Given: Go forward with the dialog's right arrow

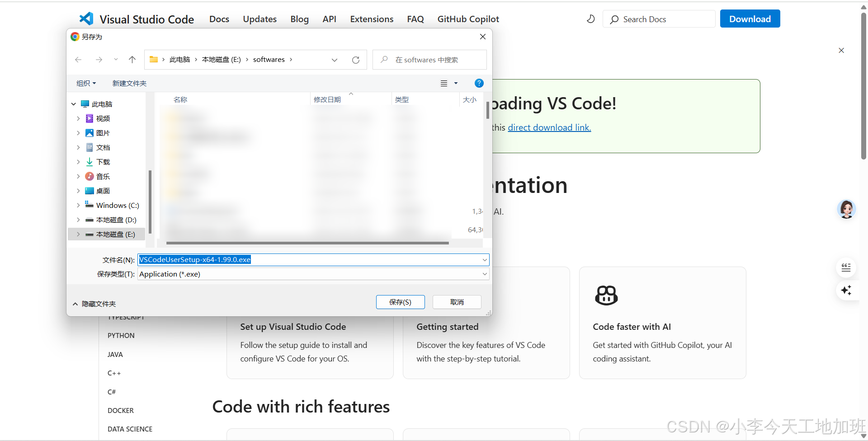Looking at the screenshot, I should coord(99,60).
